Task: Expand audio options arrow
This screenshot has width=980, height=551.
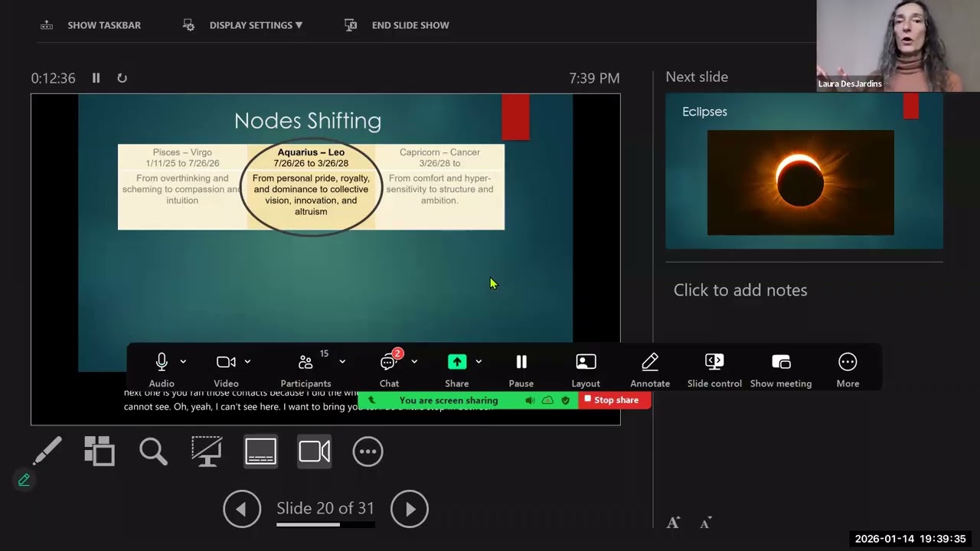Action: pos(183,362)
